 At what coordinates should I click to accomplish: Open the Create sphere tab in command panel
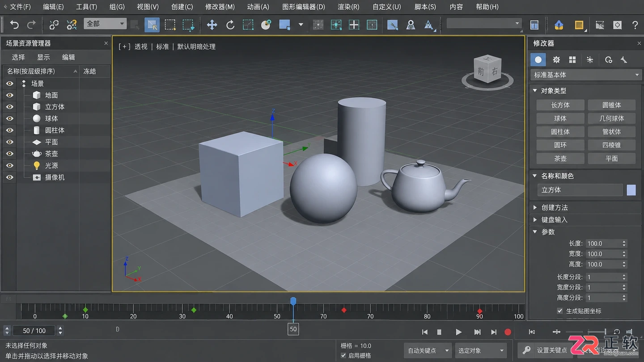tap(538, 59)
